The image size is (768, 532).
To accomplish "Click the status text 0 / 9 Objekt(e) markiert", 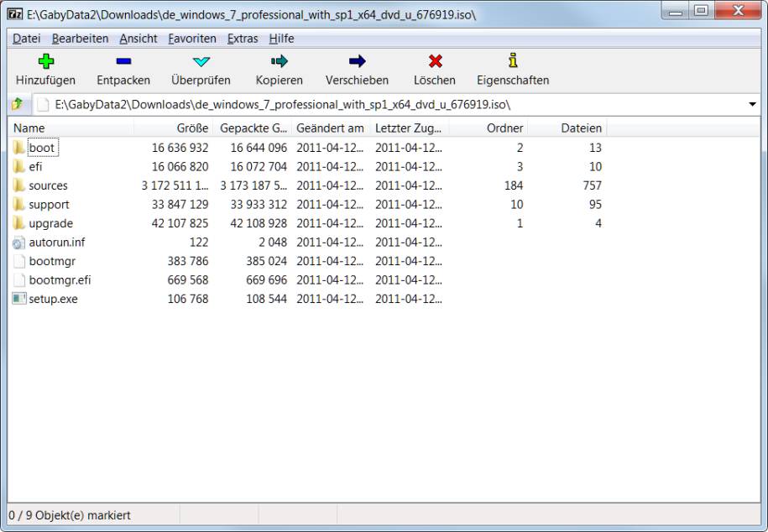I will 70,515.
